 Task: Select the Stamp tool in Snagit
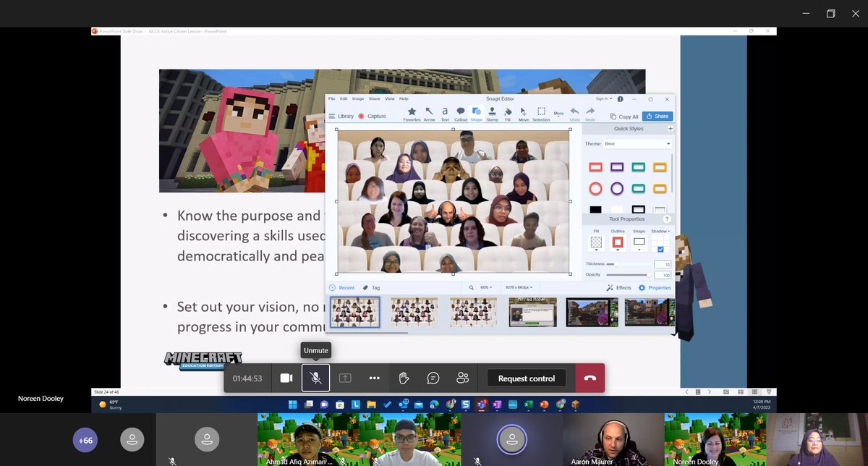click(x=492, y=114)
